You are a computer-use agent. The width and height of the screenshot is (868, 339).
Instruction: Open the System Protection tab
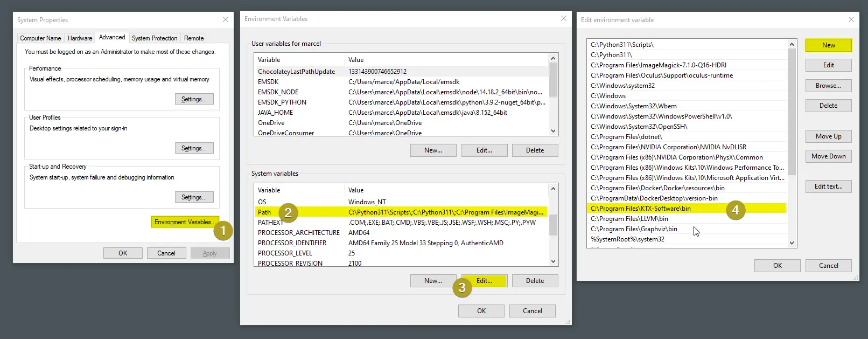[155, 38]
